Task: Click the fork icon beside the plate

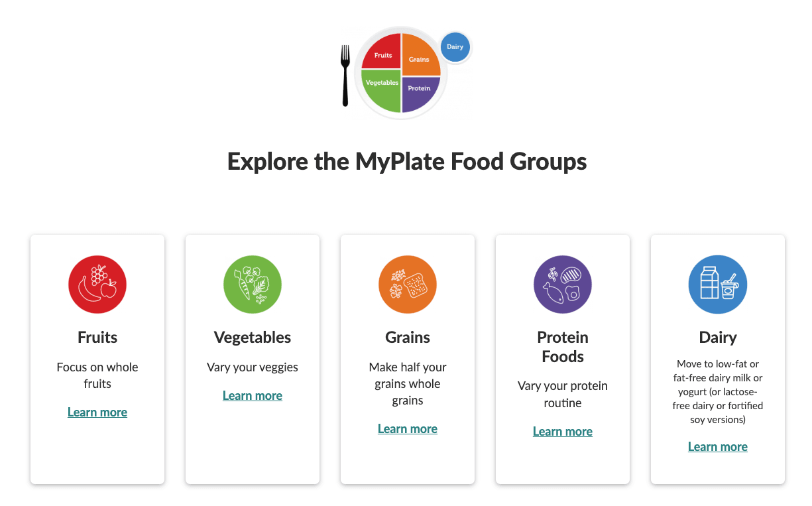Action: click(x=345, y=76)
